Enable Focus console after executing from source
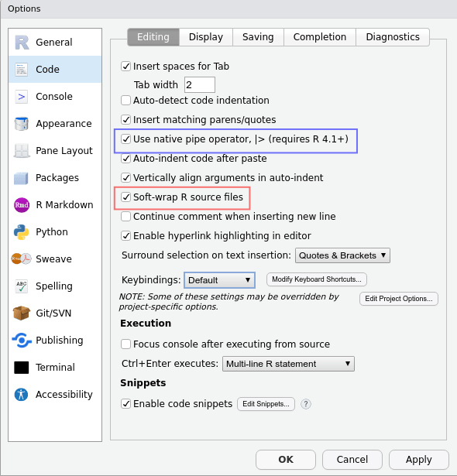 125,344
